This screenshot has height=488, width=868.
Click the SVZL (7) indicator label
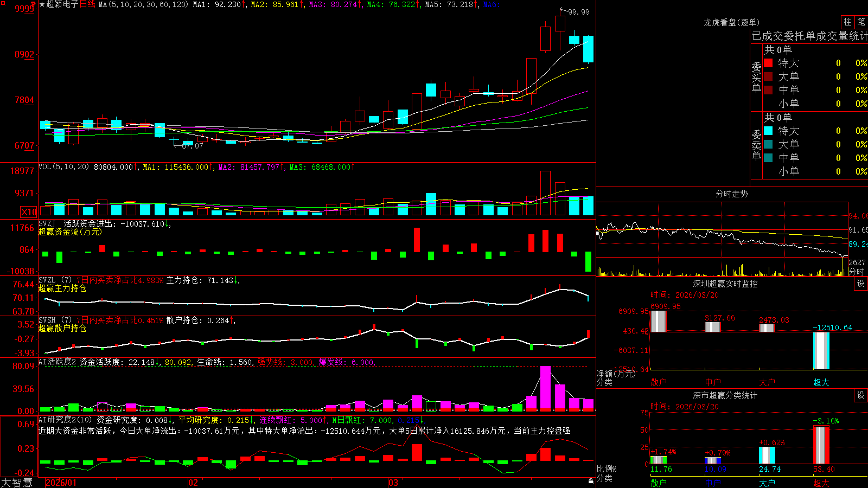[x=55, y=280]
